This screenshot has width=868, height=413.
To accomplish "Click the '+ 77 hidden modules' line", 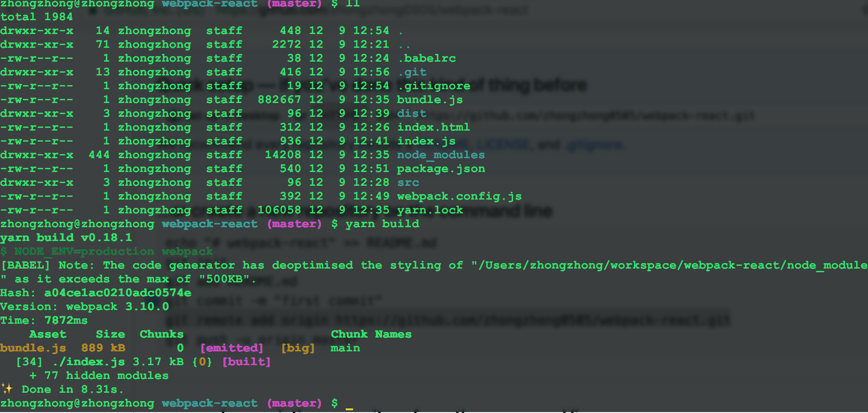I will (99, 376).
